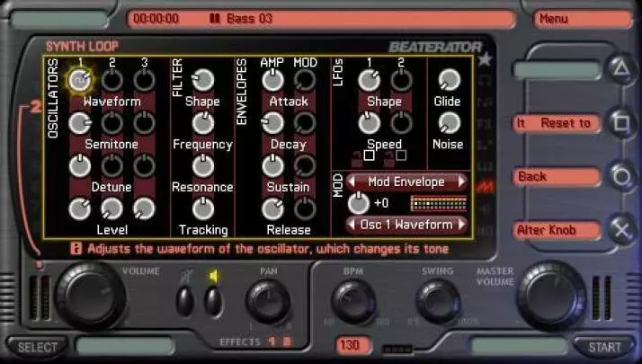This screenshot has width=642, height=364.
Task: Click the START button
Action: tap(604, 347)
